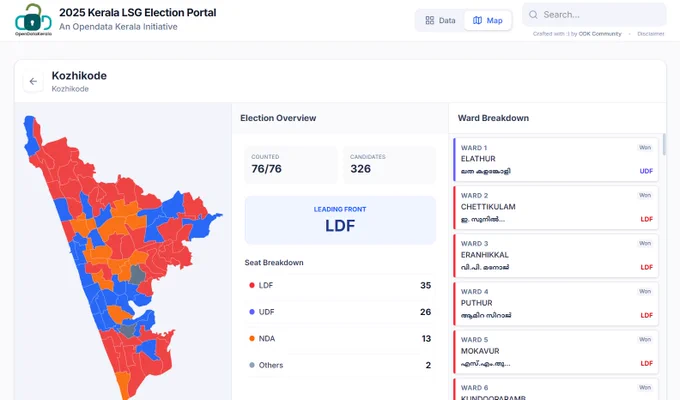
Task: Focus the Search input field
Action: pyautogui.click(x=594, y=15)
